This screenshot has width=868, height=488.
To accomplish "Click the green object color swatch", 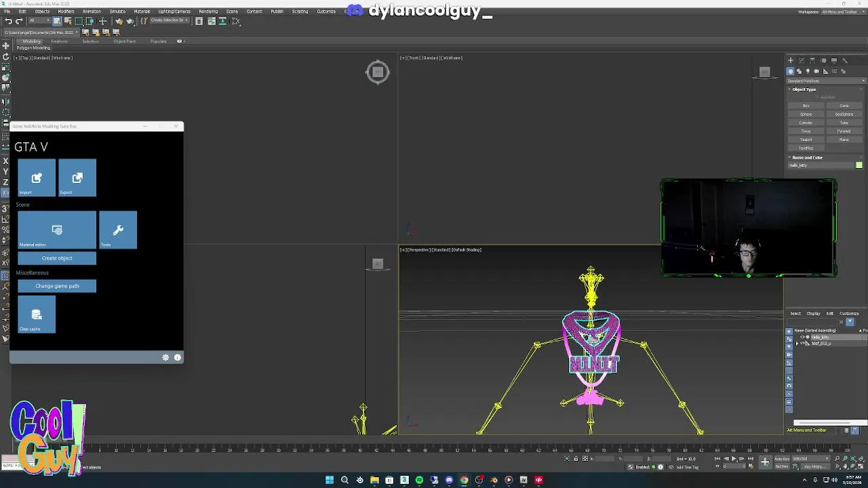I will pos(859,165).
